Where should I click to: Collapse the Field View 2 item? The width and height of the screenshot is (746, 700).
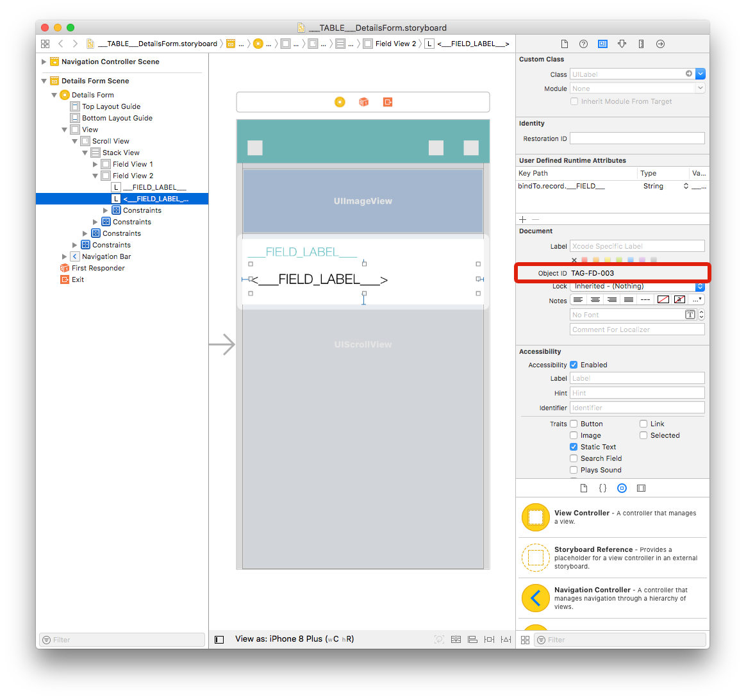(95, 176)
